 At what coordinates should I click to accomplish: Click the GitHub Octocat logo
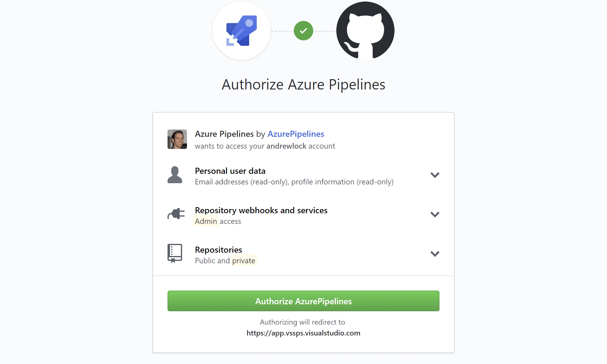[x=365, y=31]
